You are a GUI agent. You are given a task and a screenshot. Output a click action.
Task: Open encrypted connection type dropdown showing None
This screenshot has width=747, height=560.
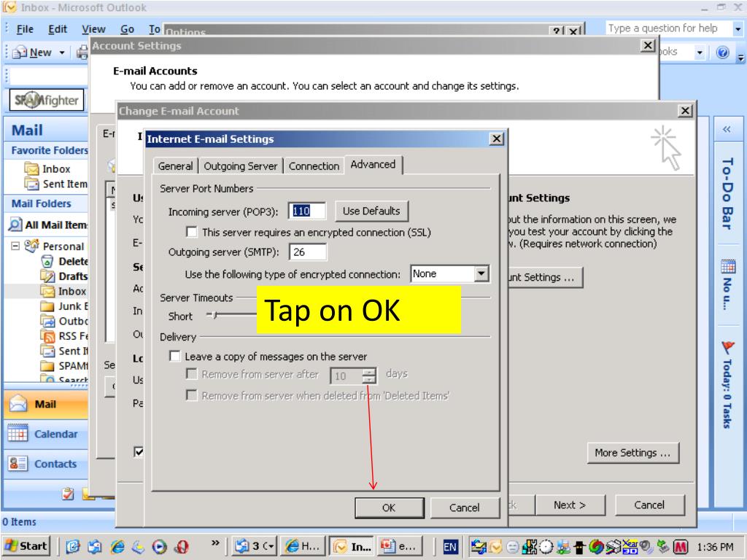481,274
